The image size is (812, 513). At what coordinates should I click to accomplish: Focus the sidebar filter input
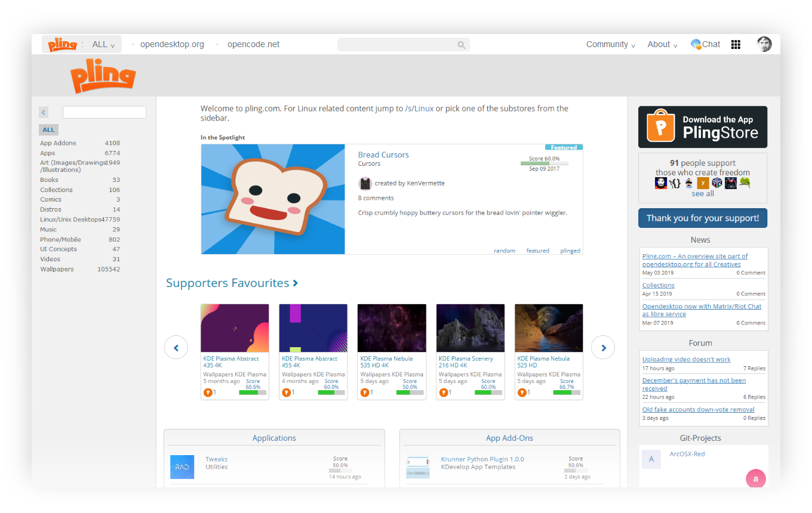(x=104, y=112)
